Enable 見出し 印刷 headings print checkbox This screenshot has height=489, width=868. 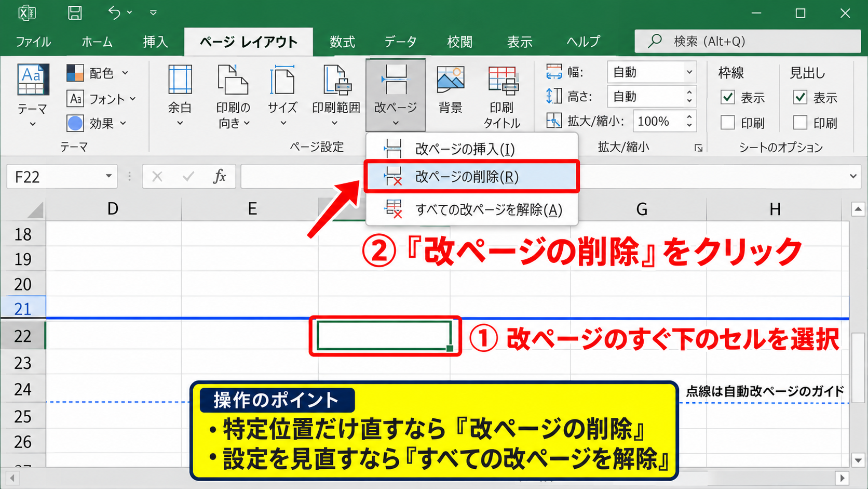[801, 123]
